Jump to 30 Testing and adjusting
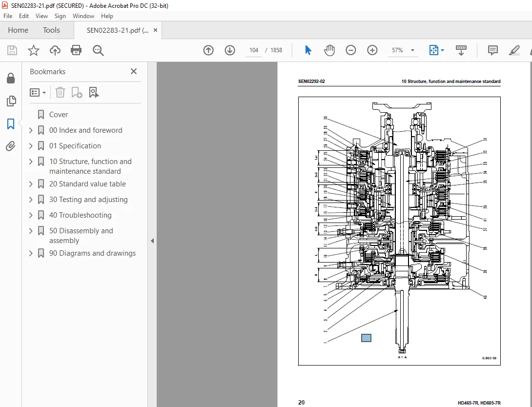 (x=88, y=200)
